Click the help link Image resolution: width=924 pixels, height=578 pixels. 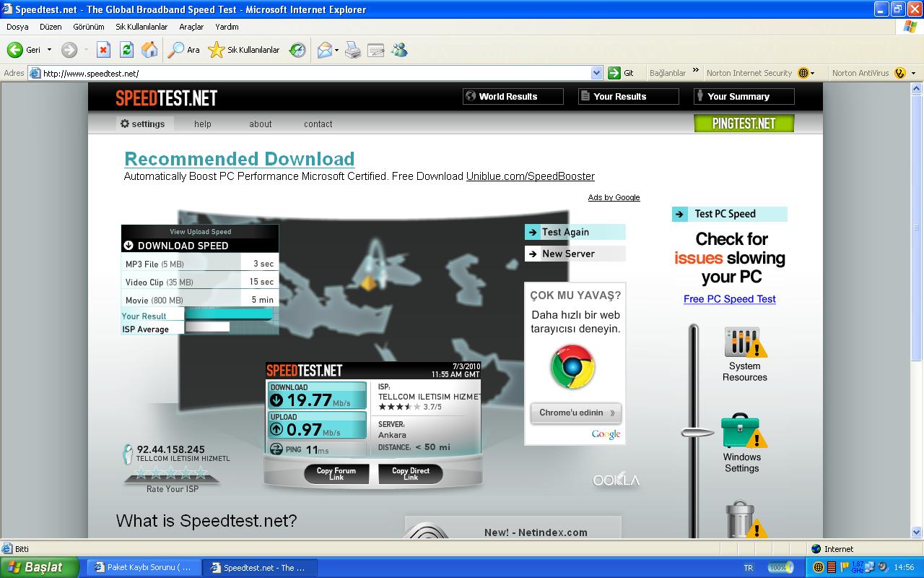203,124
